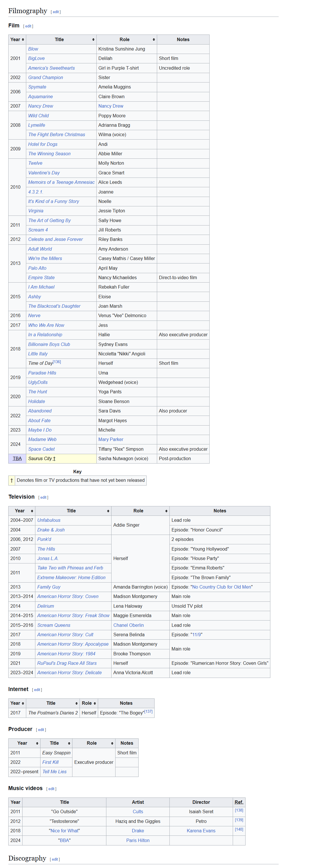Follow reference 138 for Go Outside

click(x=239, y=810)
